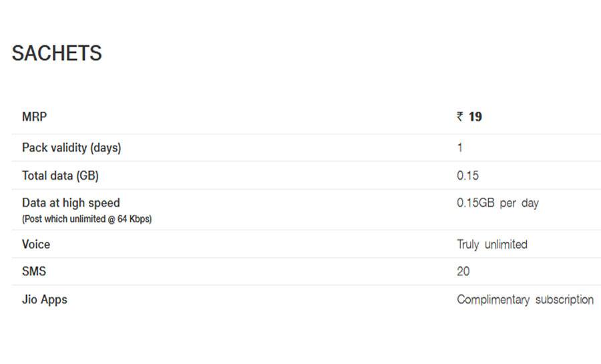This screenshot has height=364, width=601.
Task: Click the Post which unlimited @ 64 Kbps note
Action: 87,219
